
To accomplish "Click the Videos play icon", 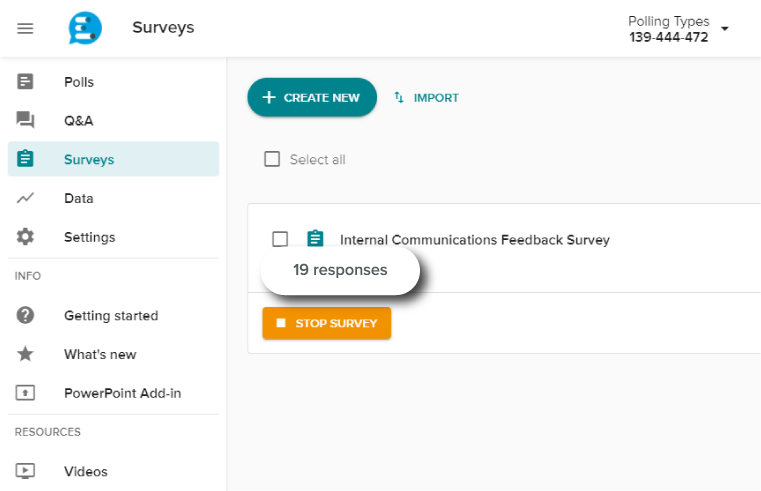I will click(26, 471).
